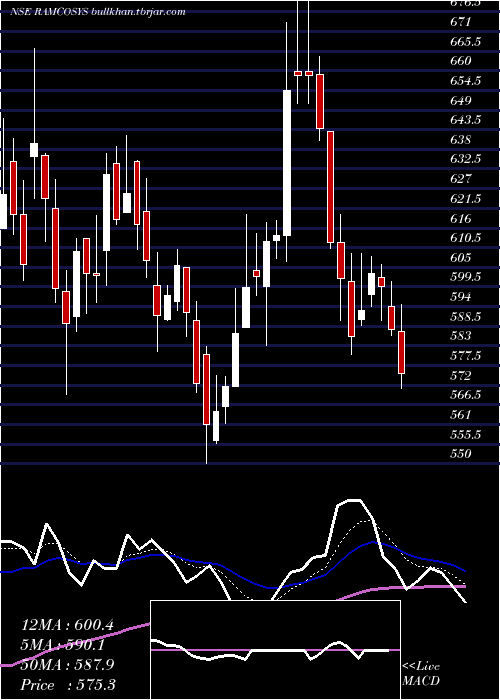Click the last red candlestick at chart's right end
The image size is (500, 700).
click(401, 352)
